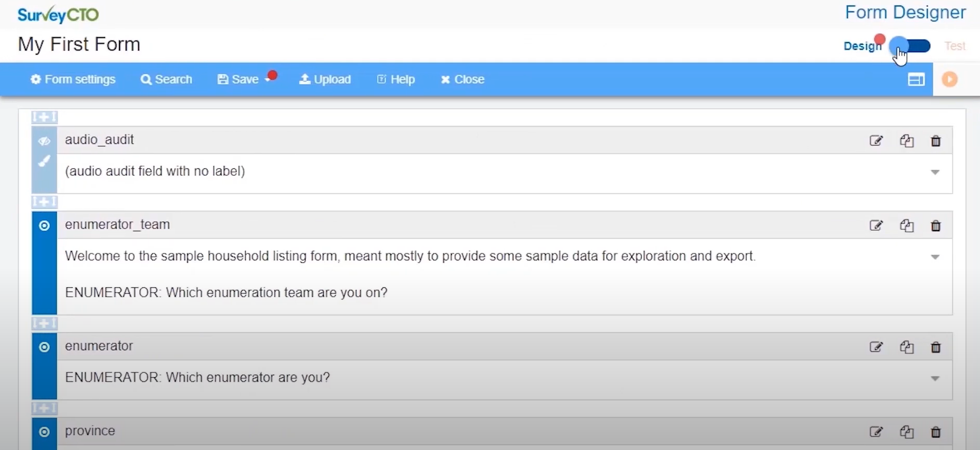980x450 pixels.
Task: Click the select-one icon beside province
Action: pyautogui.click(x=44, y=432)
